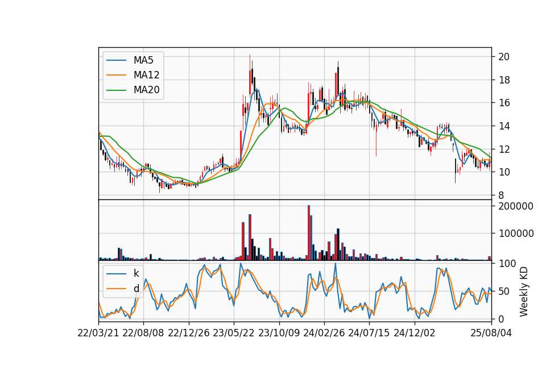Click the 24/12/02 date tick label

click(x=415, y=333)
